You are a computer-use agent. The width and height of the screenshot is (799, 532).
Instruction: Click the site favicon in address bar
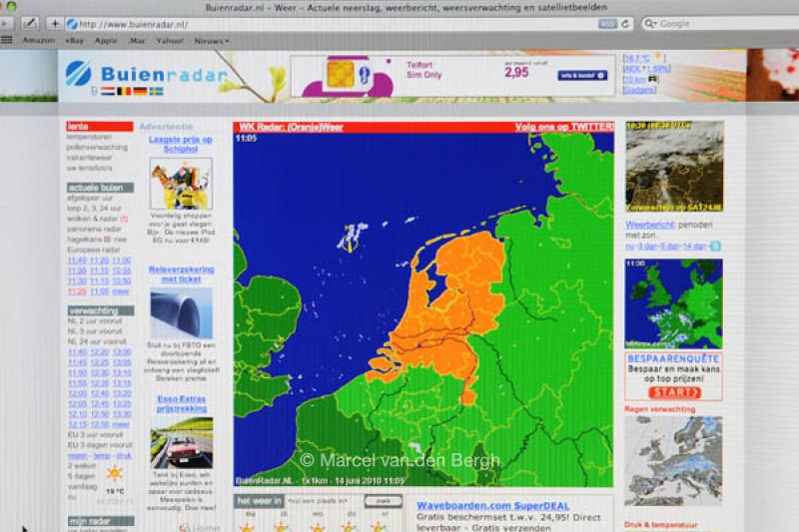coord(72,24)
